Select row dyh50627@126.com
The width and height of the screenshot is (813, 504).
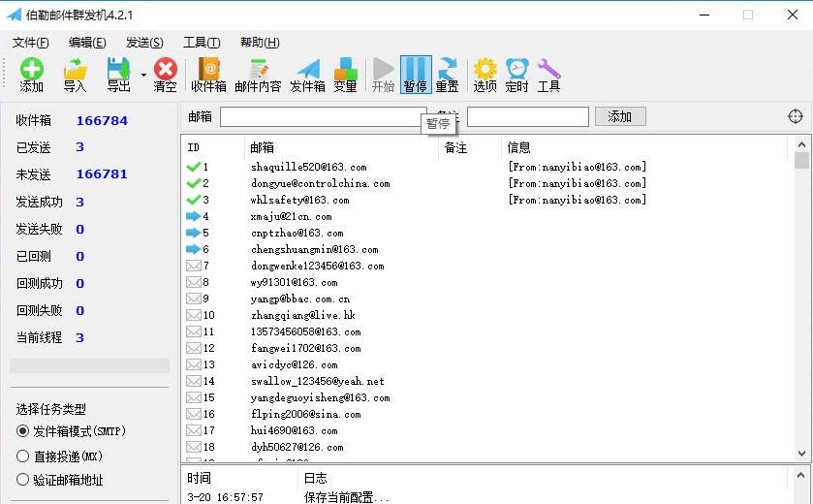pyautogui.click(x=297, y=448)
